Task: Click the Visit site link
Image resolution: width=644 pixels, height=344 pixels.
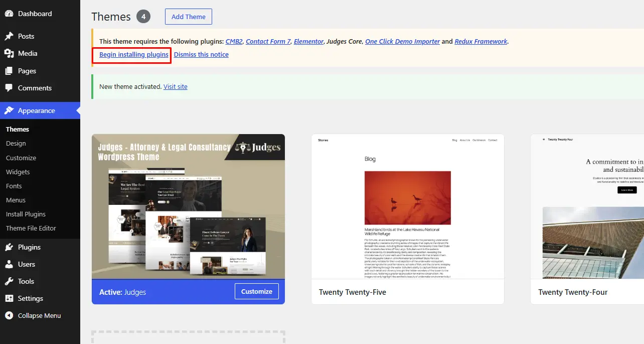Action: (x=176, y=86)
